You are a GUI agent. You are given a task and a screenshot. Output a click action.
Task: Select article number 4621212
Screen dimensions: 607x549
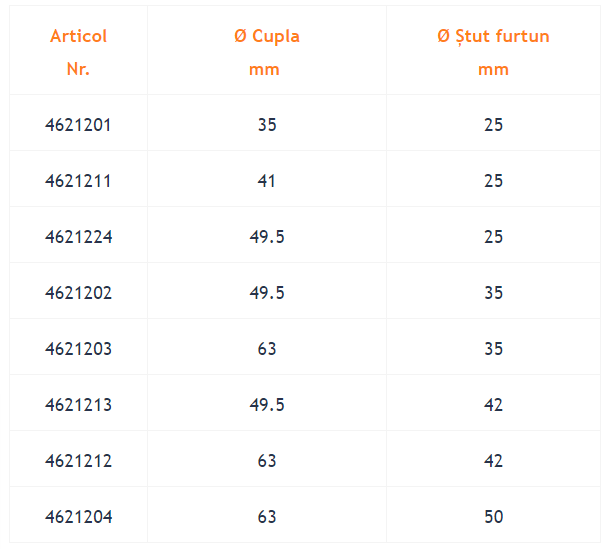pyautogui.click(x=79, y=461)
